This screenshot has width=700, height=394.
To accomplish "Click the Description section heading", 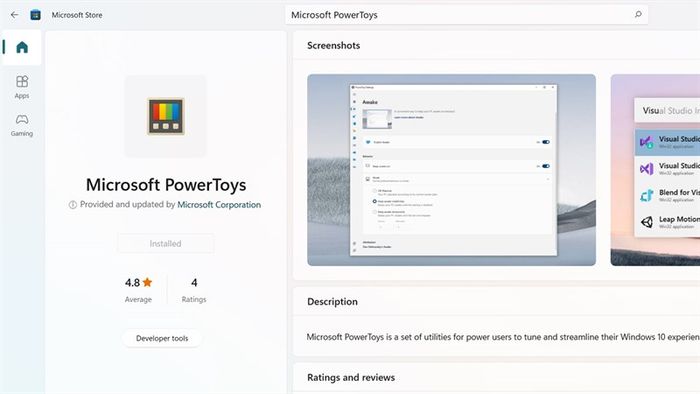I will coord(332,302).
